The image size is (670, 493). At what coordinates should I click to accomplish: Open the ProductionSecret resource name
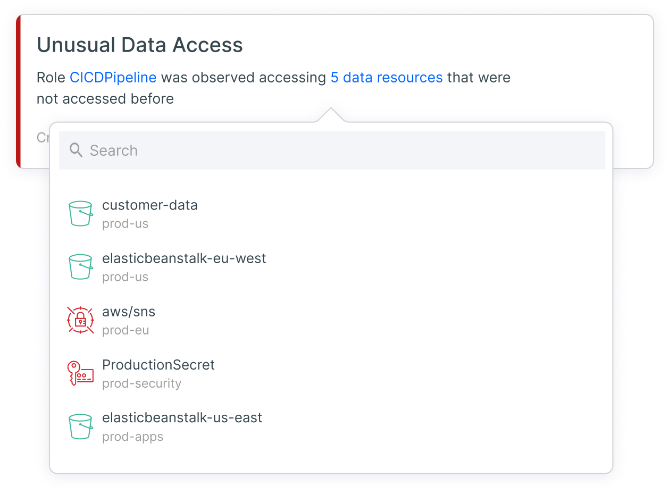pyautogui.click(x=158, y=365)
